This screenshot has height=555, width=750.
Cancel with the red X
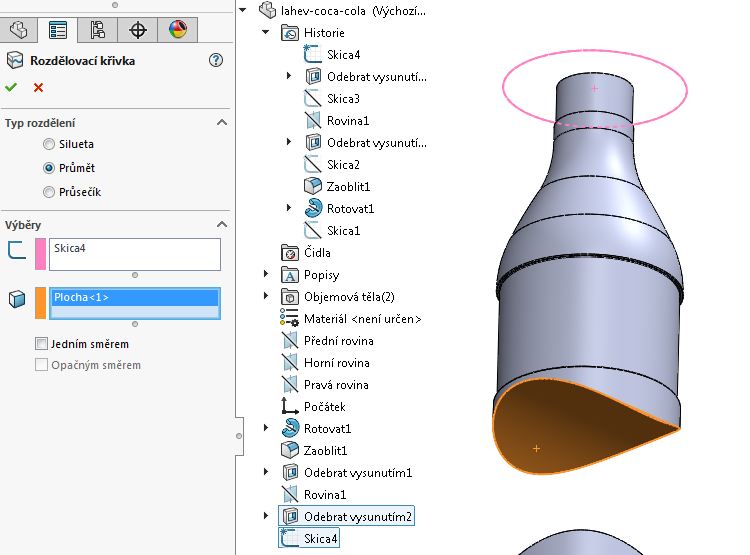(x=38, y=88)
